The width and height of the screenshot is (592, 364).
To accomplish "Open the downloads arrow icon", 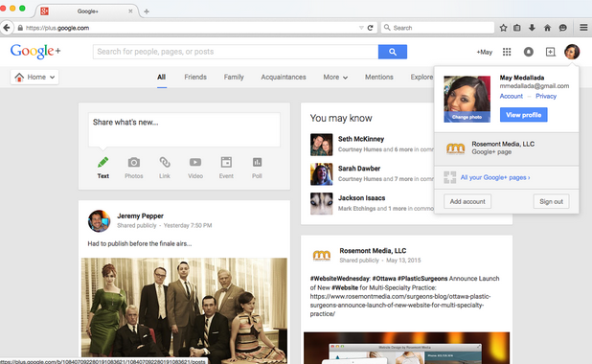I will pyautogui.click(x=532, y=28).
